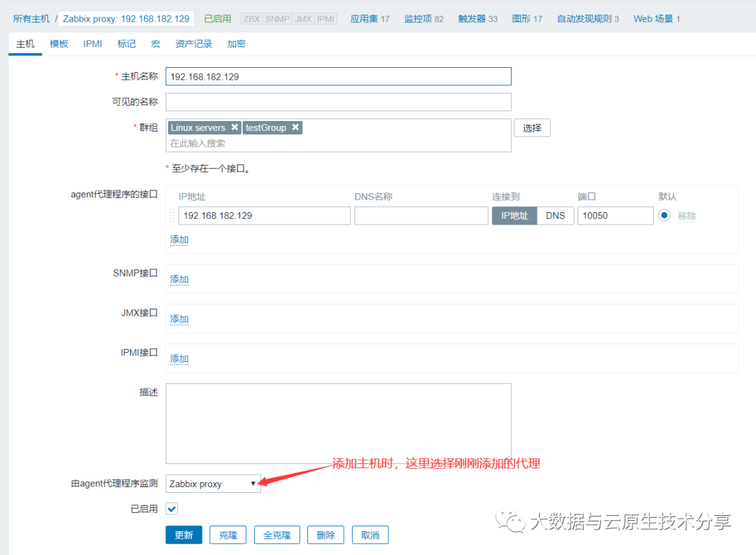Toggle the 已启用 checkbox
The image size is (756, 555).
point(171,509)
